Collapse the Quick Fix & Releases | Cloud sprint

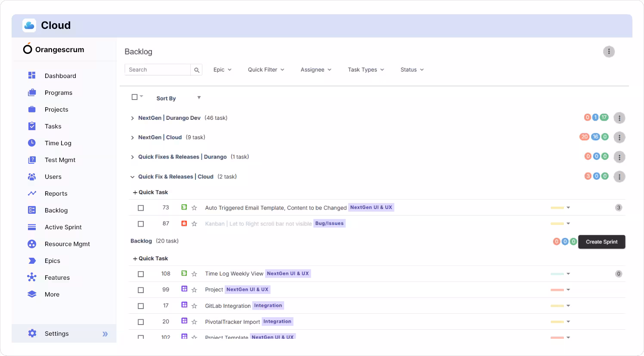[133, 177]
